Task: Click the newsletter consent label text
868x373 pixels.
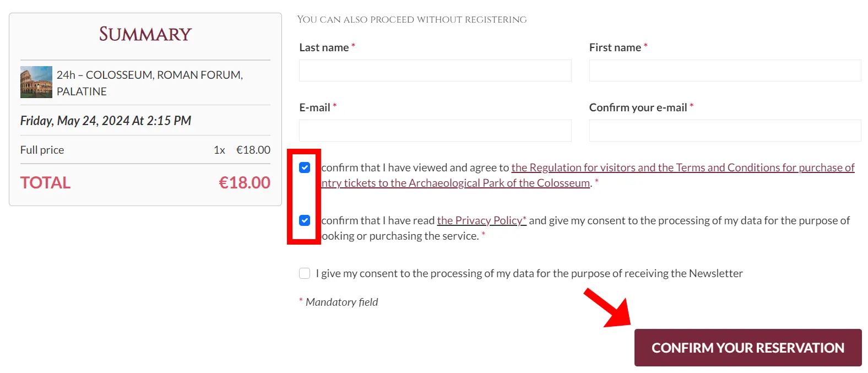Action: coord(529,273)
